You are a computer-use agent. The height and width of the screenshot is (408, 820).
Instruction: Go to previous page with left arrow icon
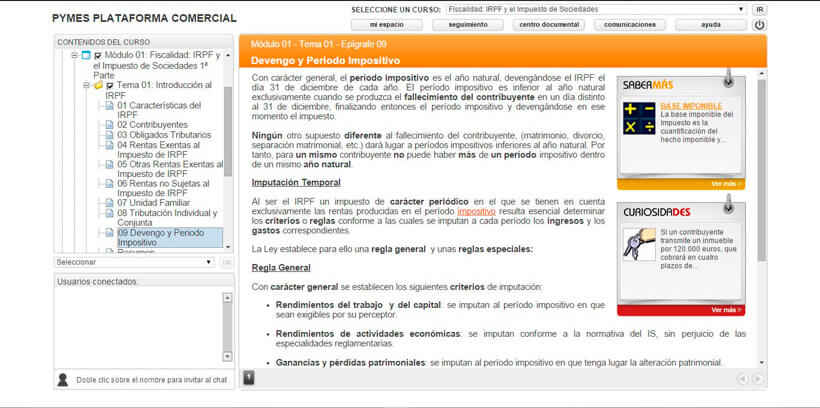coord(743,379)
